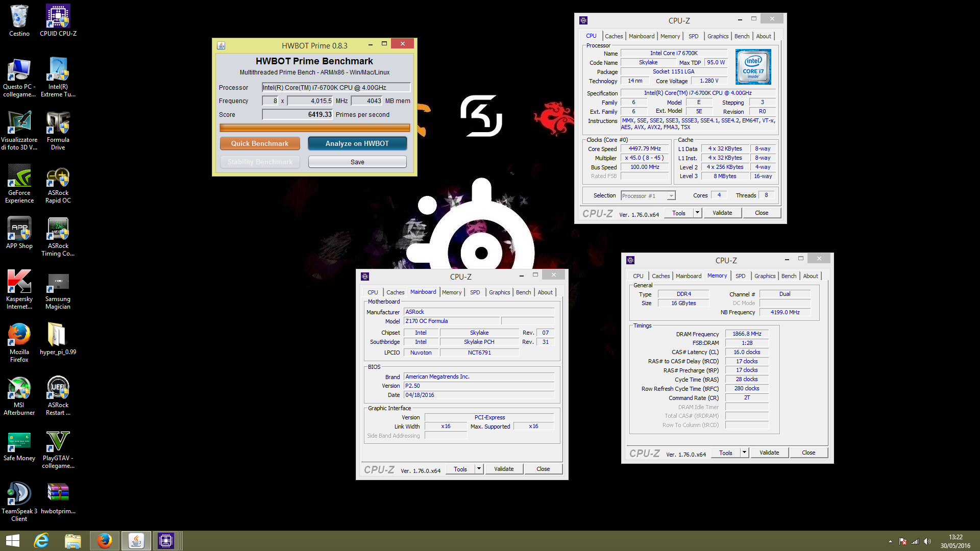Click Validate in the Mainboard window
This screenshot has height=551, width=980.
pyautogui.click(x=504, y=469)
